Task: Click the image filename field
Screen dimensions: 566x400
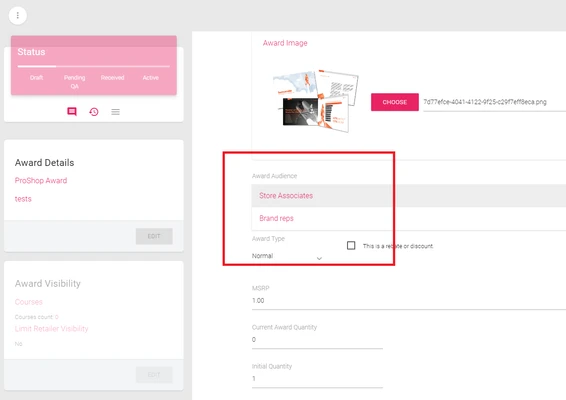Action: (495, 102)
